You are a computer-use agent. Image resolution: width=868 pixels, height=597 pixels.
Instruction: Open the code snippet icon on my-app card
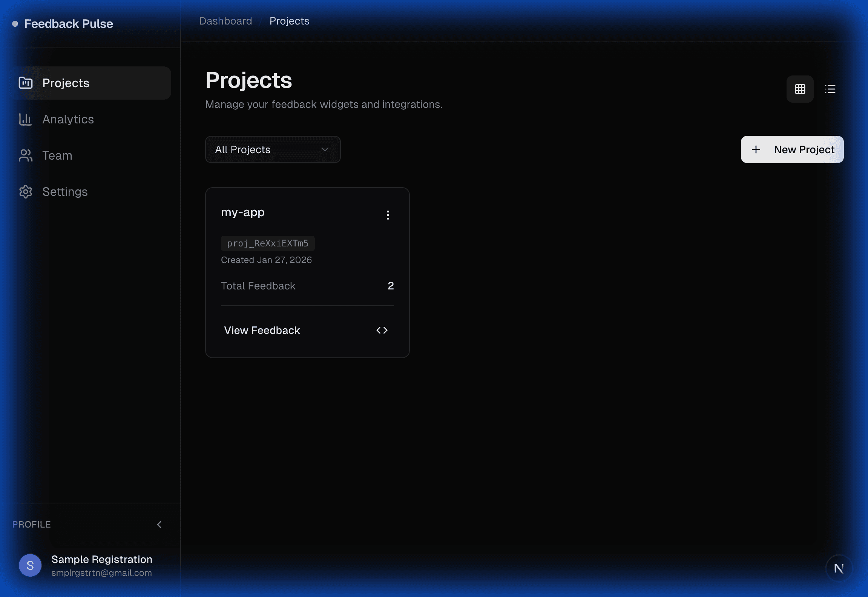pyautogui.click(x=382, y=330)
